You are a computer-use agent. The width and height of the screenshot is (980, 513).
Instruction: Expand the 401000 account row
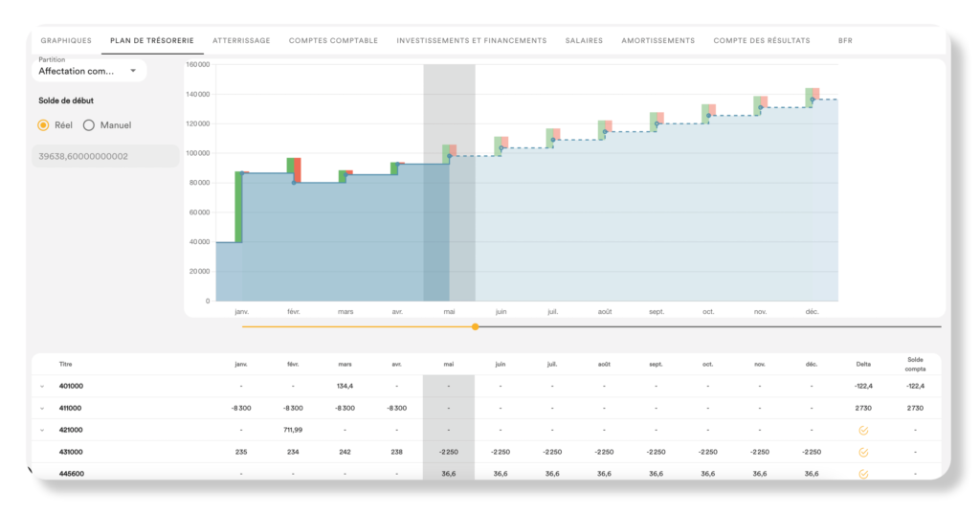42,387
